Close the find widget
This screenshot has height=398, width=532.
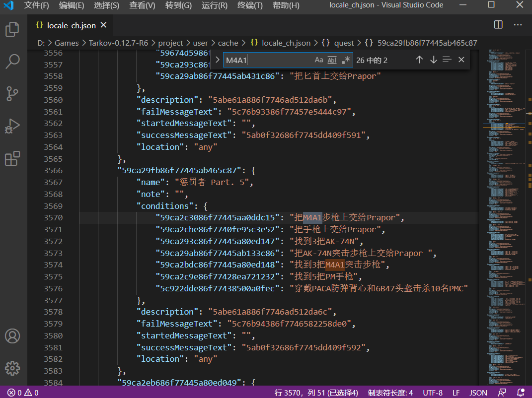point(461,60)
